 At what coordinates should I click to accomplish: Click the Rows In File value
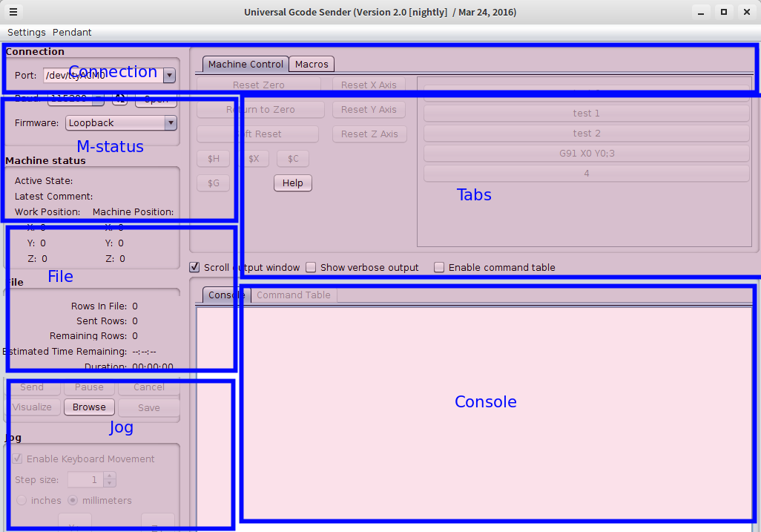click(x=135, y=306)
